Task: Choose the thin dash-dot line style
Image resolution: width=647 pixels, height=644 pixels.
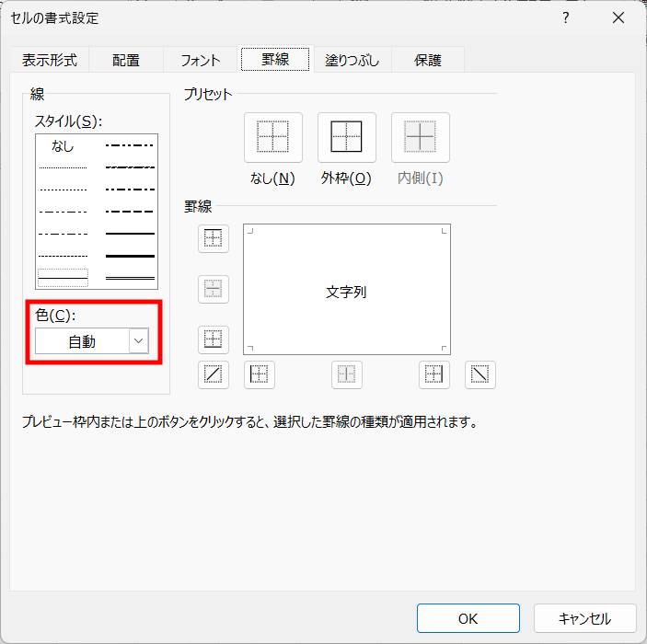Action: point(63,234)
